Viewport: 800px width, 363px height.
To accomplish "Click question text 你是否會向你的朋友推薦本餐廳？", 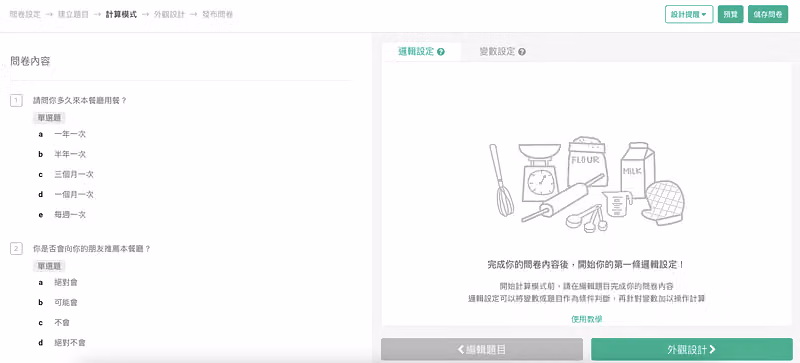I will pos(92,249).
